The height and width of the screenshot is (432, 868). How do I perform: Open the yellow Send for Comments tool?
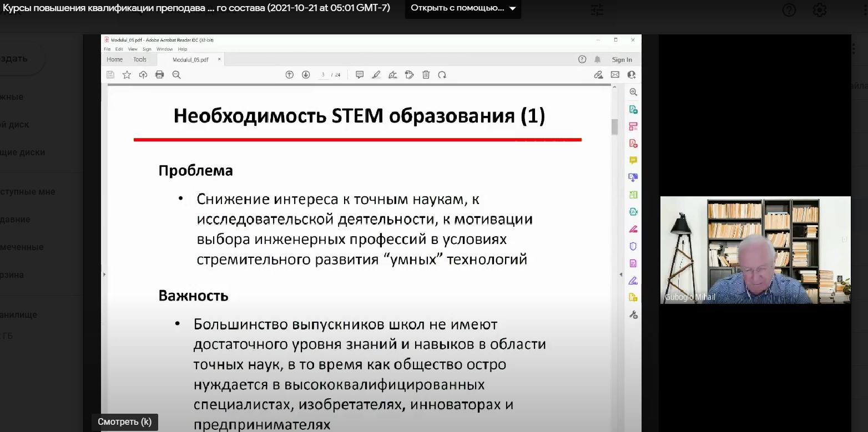click(633, 298)
